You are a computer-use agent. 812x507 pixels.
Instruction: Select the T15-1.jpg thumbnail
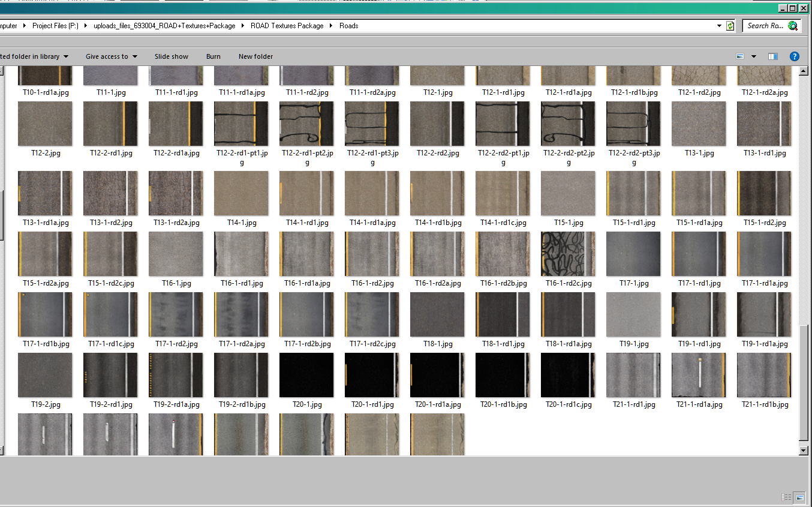click(568, 193)
